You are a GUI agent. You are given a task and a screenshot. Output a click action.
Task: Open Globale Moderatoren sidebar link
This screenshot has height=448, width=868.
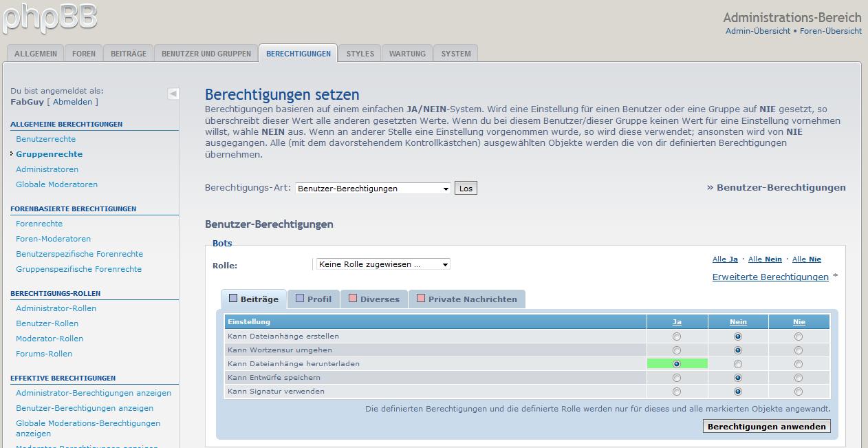tap(56, 184)
